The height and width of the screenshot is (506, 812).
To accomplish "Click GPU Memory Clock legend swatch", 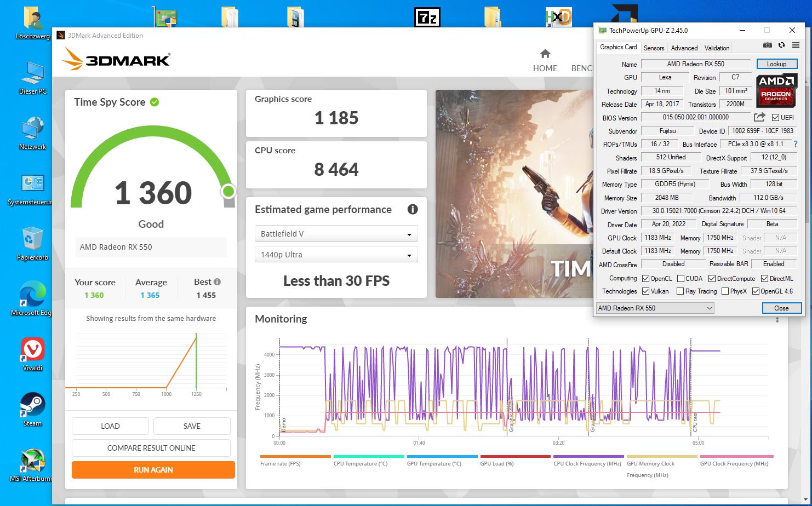I will coord(662,456).
